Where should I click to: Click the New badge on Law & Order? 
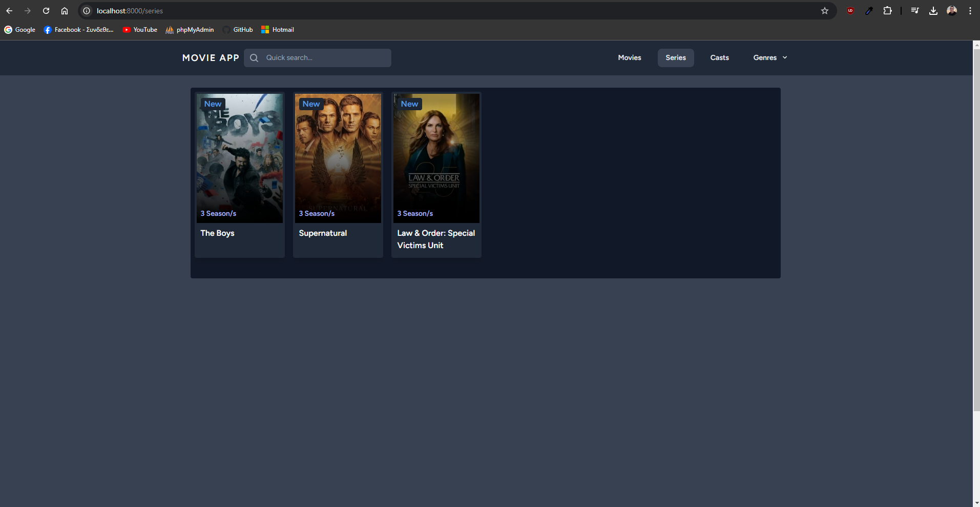coord(409,104)
